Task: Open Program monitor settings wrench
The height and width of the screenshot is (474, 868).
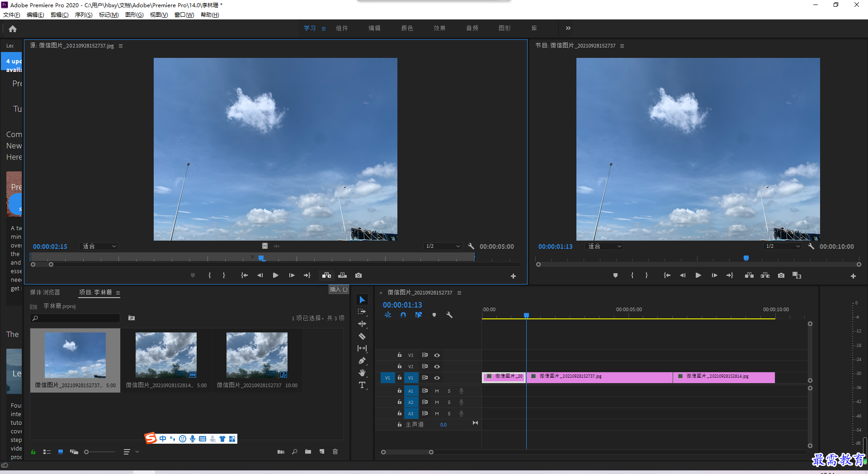Action: pos(811,246)
